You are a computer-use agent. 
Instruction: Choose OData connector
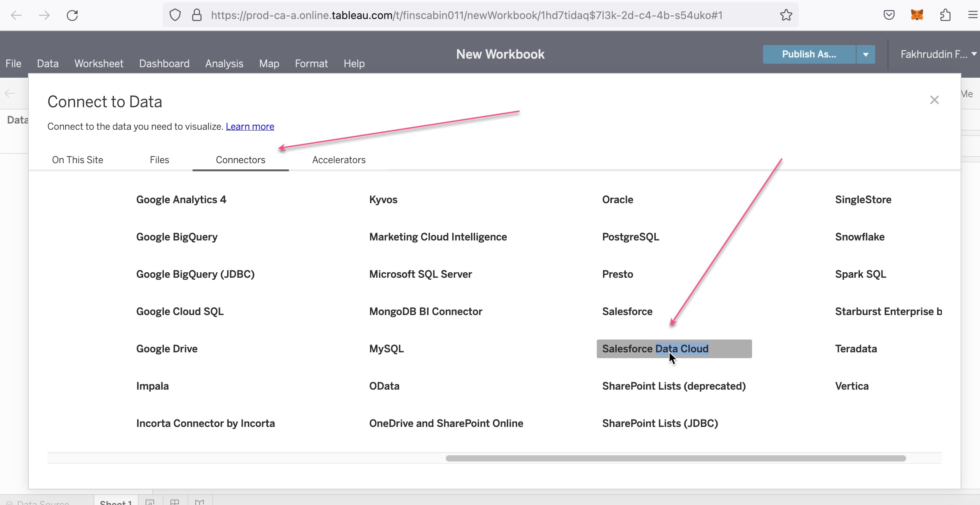384,386
